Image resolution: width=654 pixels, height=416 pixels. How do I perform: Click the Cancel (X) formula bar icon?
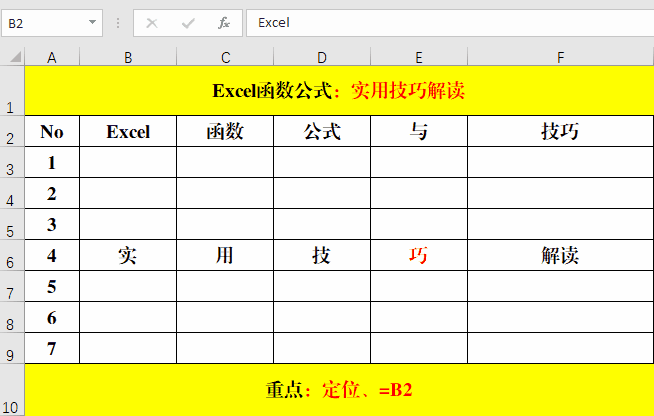click(152, 23)
